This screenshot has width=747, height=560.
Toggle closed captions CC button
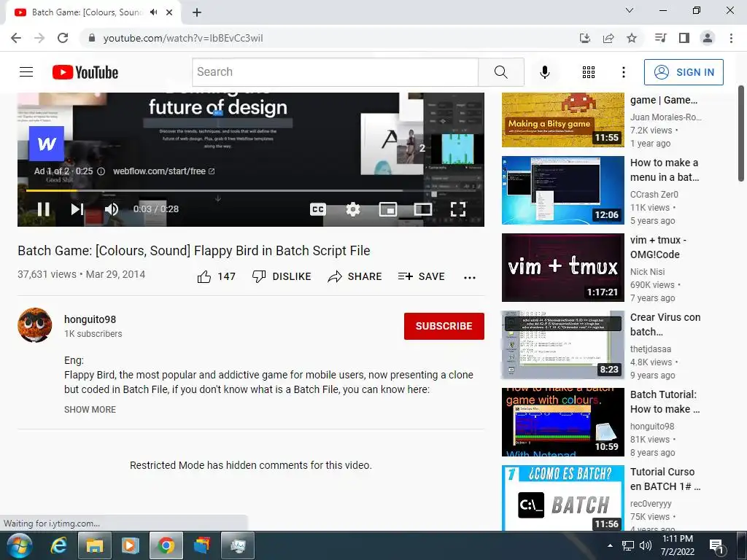point(318,209)
